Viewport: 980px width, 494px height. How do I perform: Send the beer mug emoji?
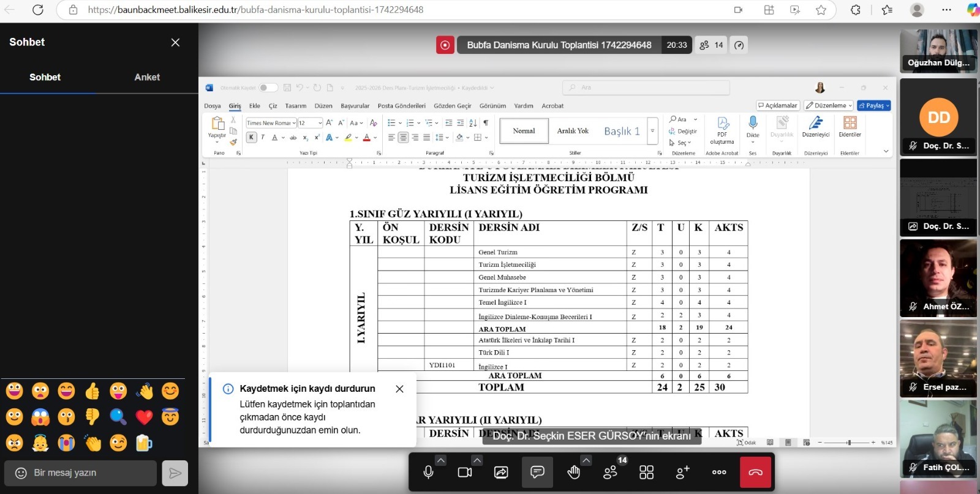(144, 443)
